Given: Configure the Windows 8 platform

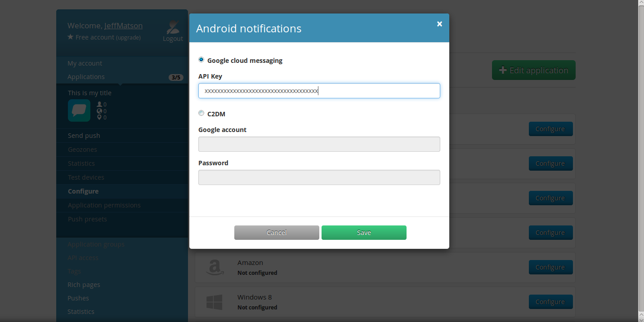Looking at the screenshot, I should [550, 302].
